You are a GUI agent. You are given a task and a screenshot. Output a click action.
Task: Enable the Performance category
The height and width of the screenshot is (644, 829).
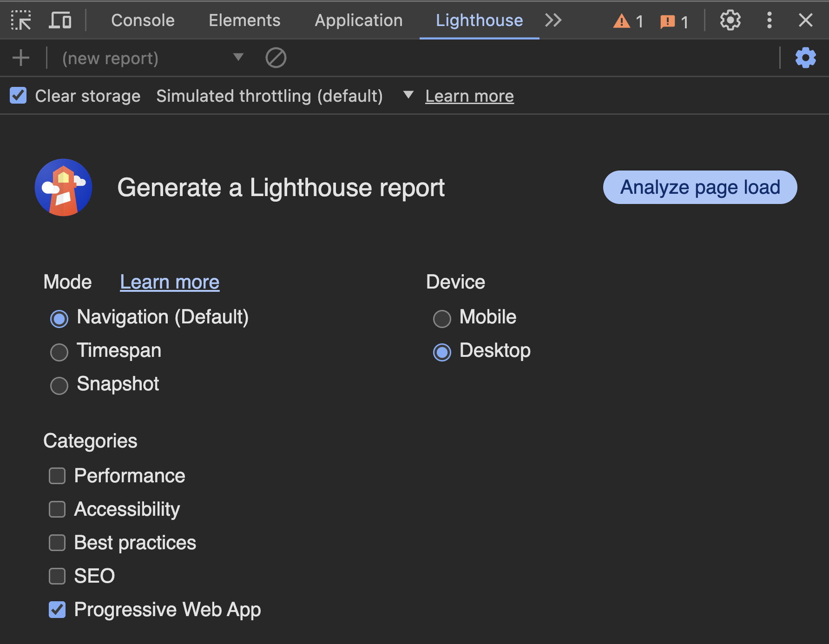click(x=57, y=476)
